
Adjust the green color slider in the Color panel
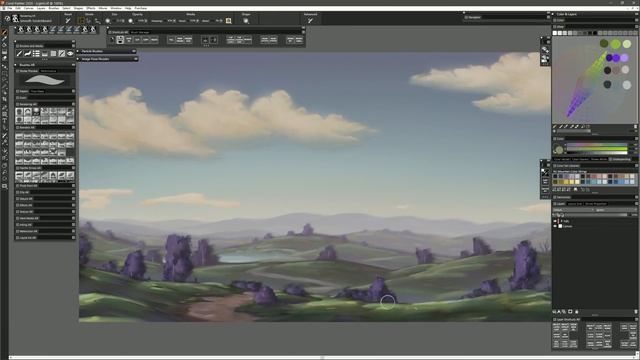(x=598, y=149)
